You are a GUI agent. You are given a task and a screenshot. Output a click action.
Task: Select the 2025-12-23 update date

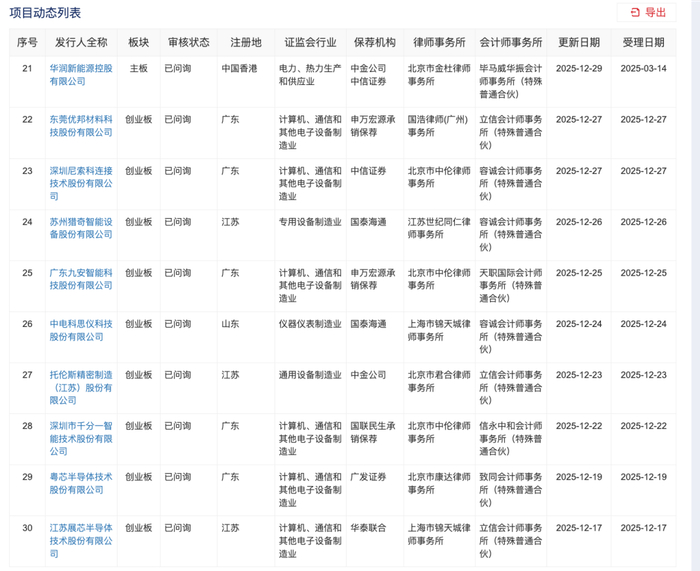tap(579, 375)
